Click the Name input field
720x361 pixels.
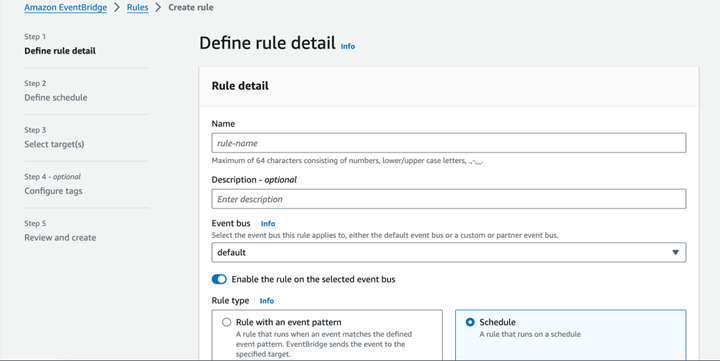pyautogui.click(x=449, y=143)
